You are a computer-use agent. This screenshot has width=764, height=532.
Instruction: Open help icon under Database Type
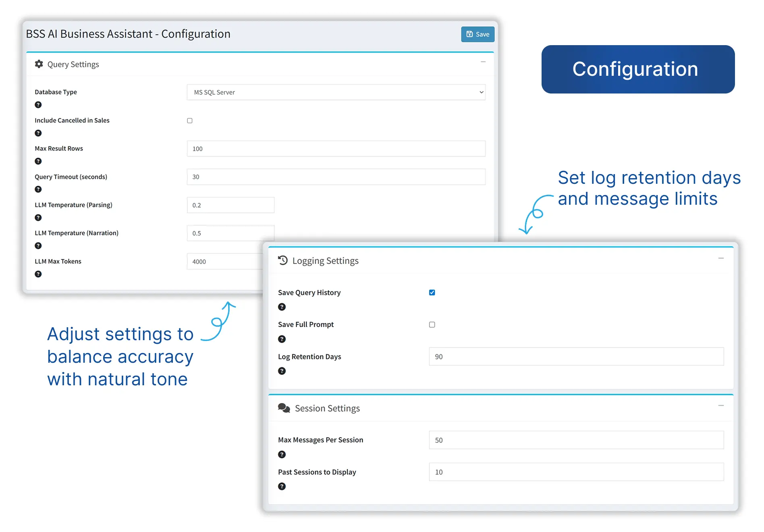[38, 105]
